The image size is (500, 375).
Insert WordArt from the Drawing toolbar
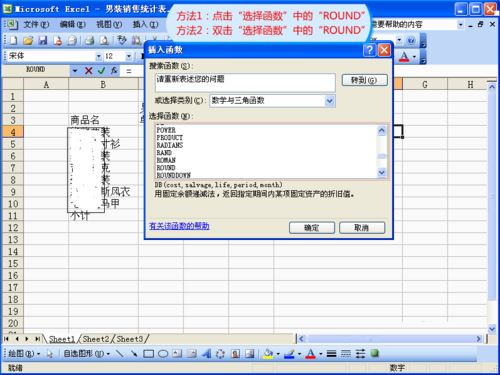pyautogui.click(x=206, y=354)
